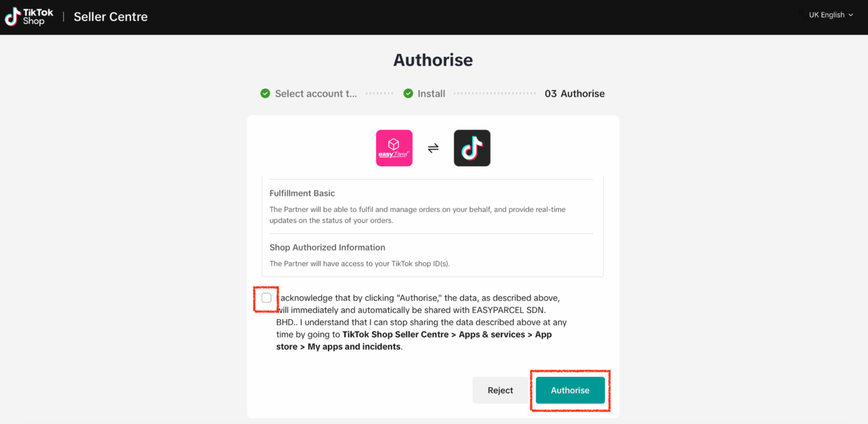Click the green check beside Select account
Screen dimensions: 868x424
pyautogui.click(x=265, y=93)
